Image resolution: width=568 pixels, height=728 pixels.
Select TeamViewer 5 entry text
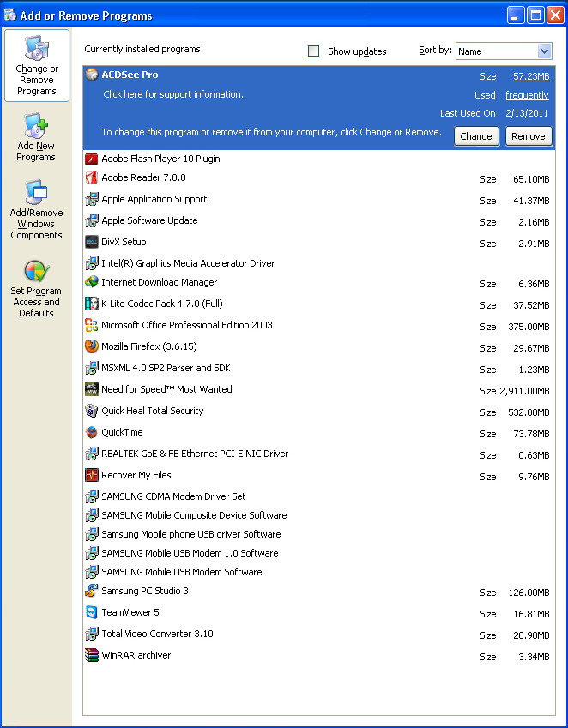tap(130, 612)
